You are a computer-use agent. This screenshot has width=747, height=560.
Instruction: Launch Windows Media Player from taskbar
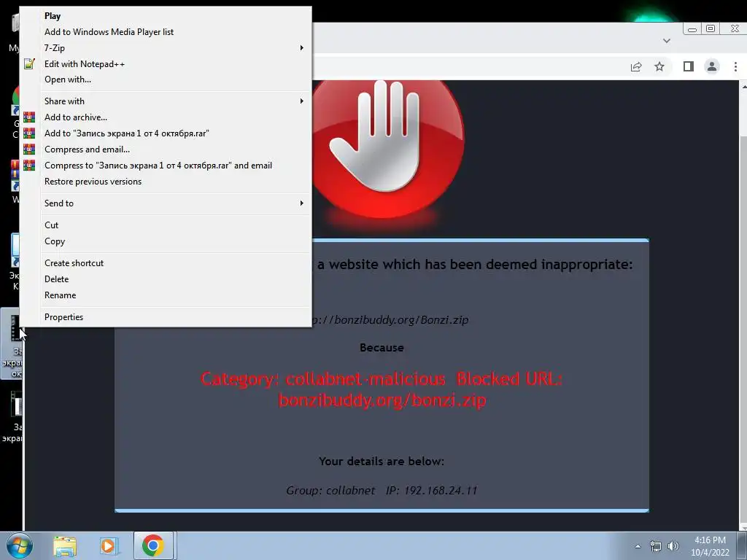click(x=108, y=546)
